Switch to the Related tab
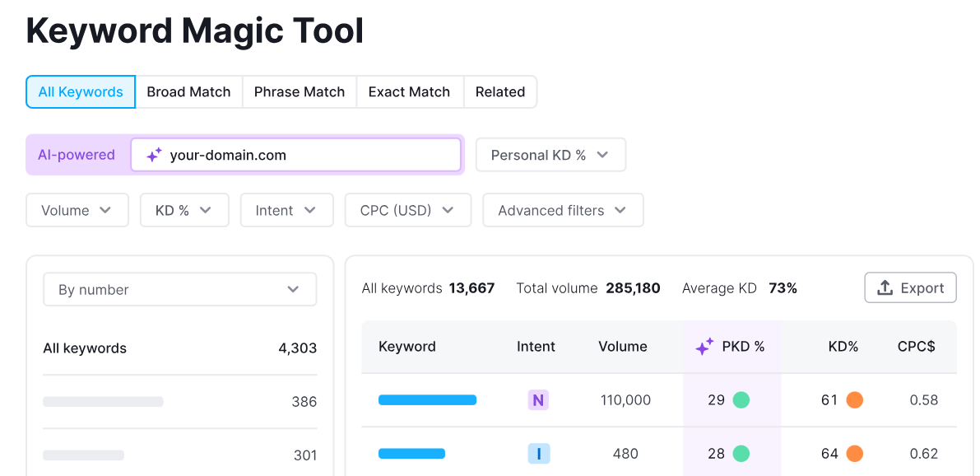The width and height of the screenshot is (980, 476). coord(500,92)
